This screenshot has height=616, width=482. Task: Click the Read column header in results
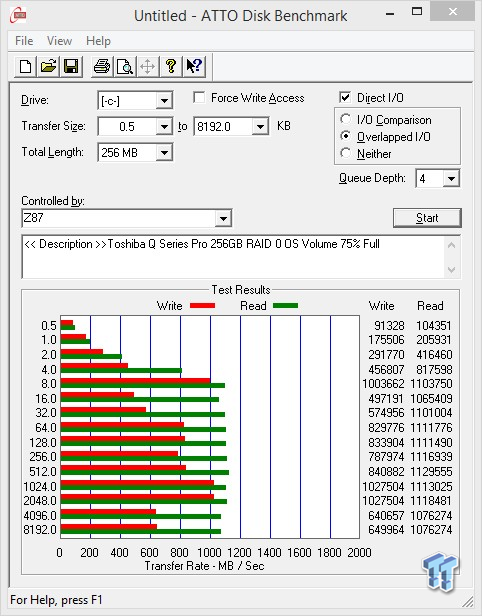click(x=430, y=306)
